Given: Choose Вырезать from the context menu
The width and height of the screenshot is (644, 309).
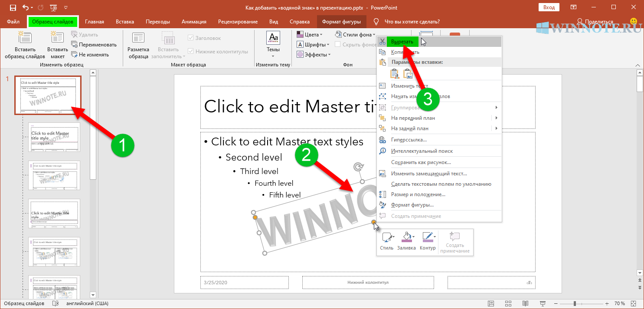Looking at the screenshot, I should coord(439,42).
